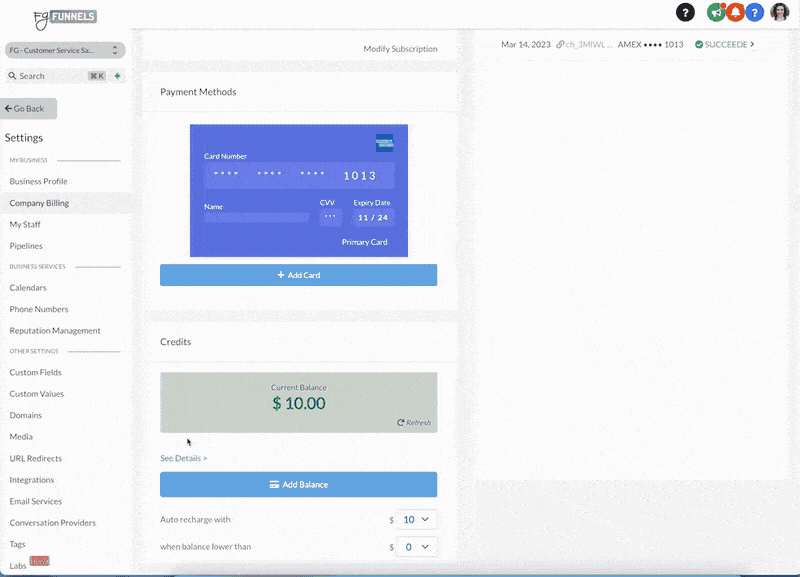The height and width of the screenshot is (577, 800).
Task: Click the Modify Subscription link
Action: pos(400,48)
